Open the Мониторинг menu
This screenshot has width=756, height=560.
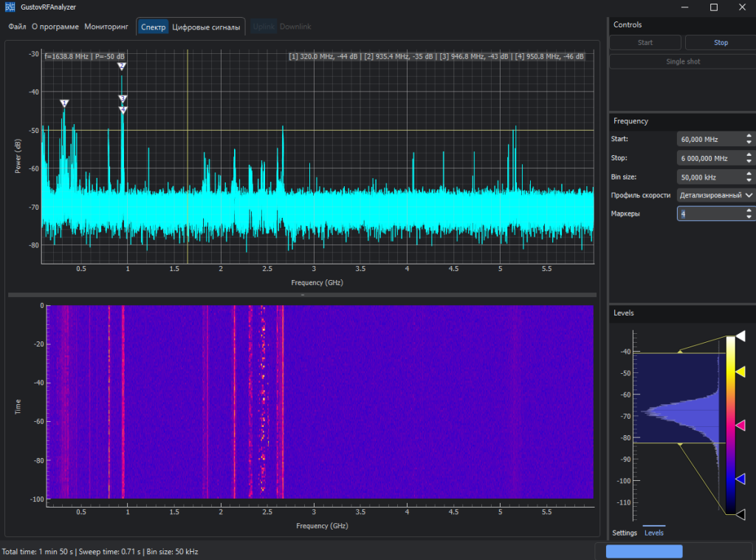106,27
